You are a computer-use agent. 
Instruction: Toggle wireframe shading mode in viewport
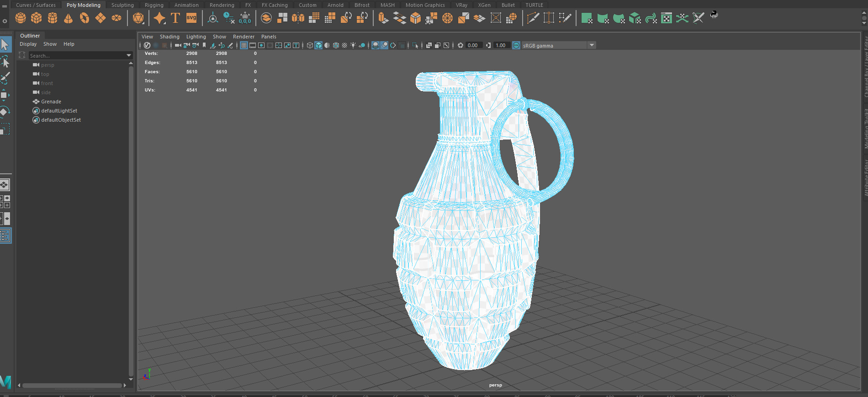tap(310, 45)
